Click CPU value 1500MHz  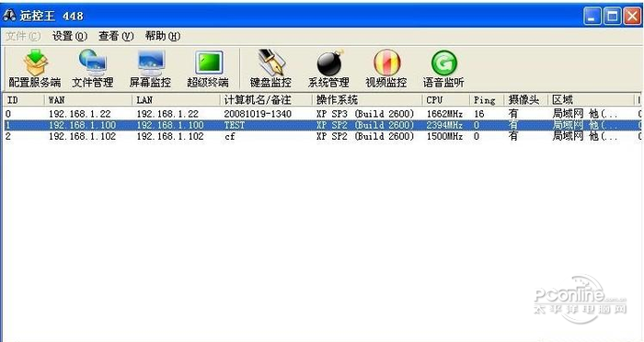(x=444, y=136)
